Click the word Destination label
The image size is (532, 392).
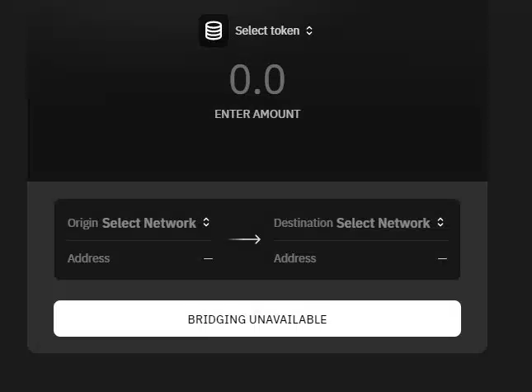(304, 223)
